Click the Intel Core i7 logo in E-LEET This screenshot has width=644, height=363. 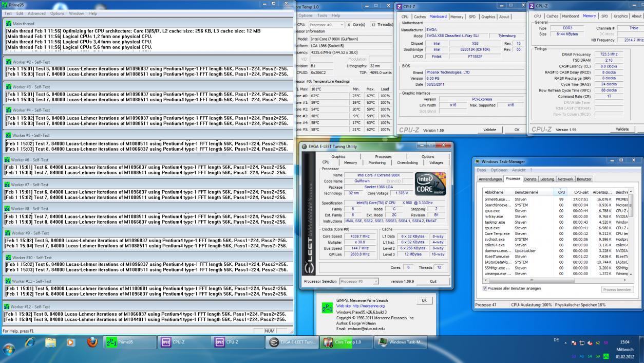(x=430, y=185)
